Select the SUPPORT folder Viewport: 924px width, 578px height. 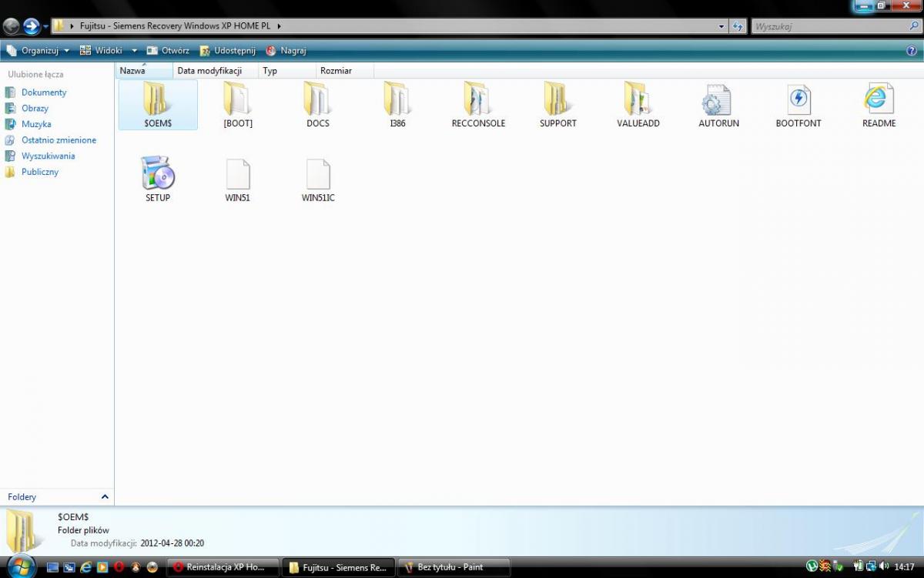click(558, 105)
